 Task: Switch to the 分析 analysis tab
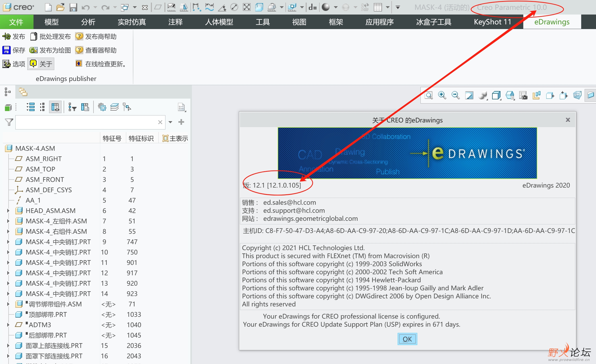[88, 22]
